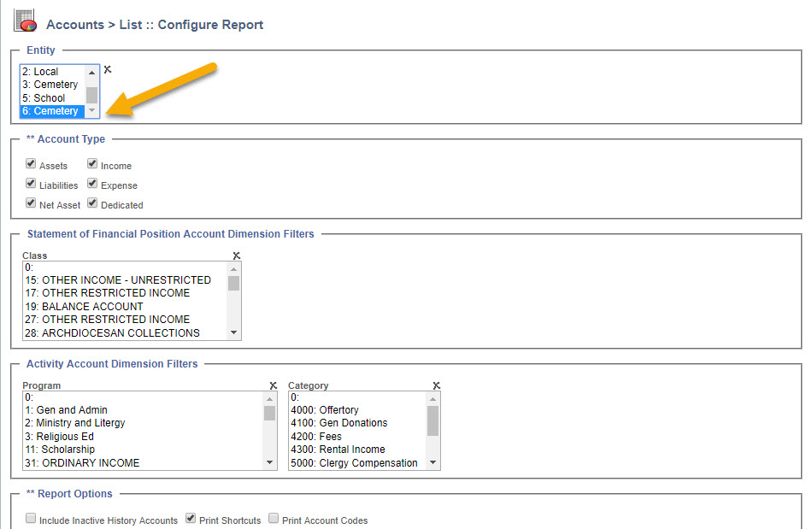This screenshot has height=529, width=812.
Task: Clear the Entity list selection with X
Action: point(108,69)
